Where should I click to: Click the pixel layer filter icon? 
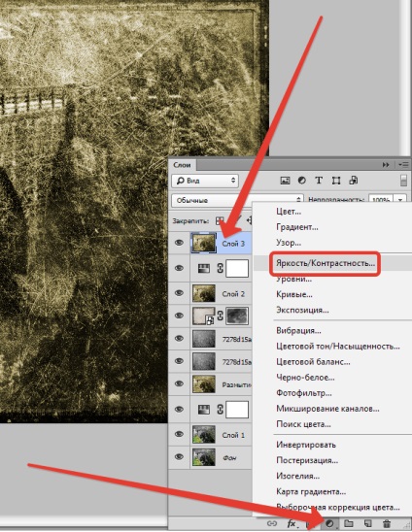point(285,181)
